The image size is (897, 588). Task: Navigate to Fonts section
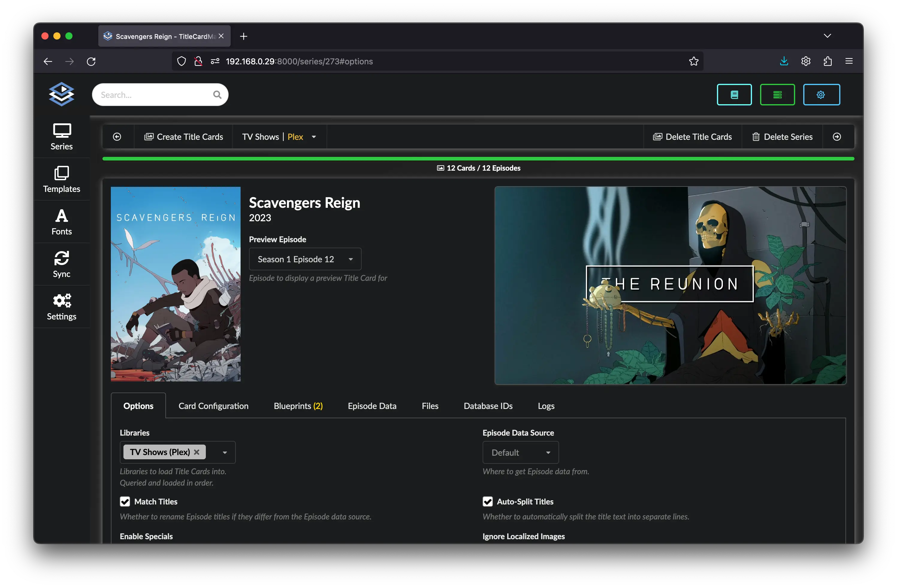click(61, 222)
